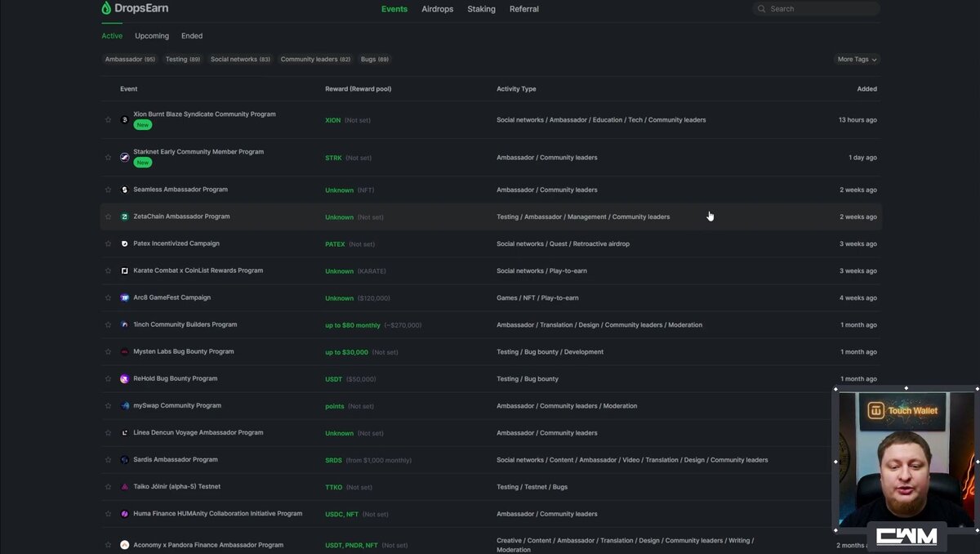Click the STRK reward token
The width and height of the screenshot is (980, 554).
pyautogui.click(x=333, y=158)
